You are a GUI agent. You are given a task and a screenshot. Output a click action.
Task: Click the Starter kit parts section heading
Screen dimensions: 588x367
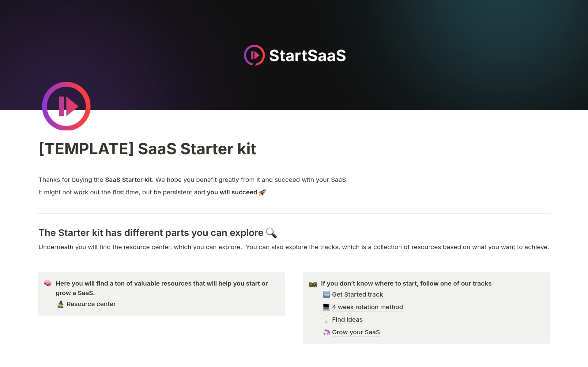coord(151,233)
